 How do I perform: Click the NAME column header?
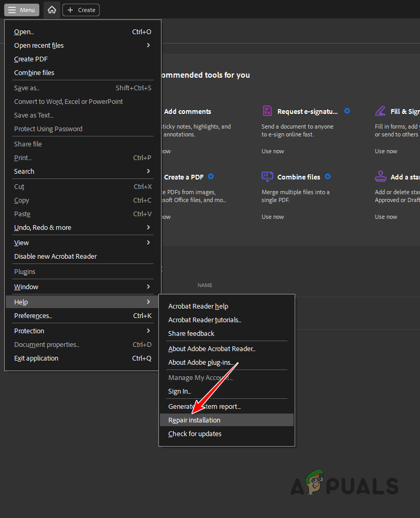[x=204, y=285]
